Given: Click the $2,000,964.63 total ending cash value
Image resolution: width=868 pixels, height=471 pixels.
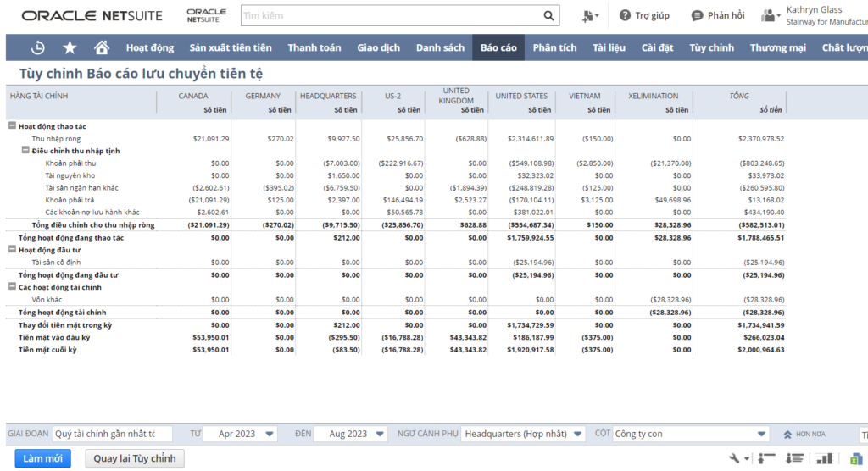Looking at the screenshot, I should [x=760, y=350].
